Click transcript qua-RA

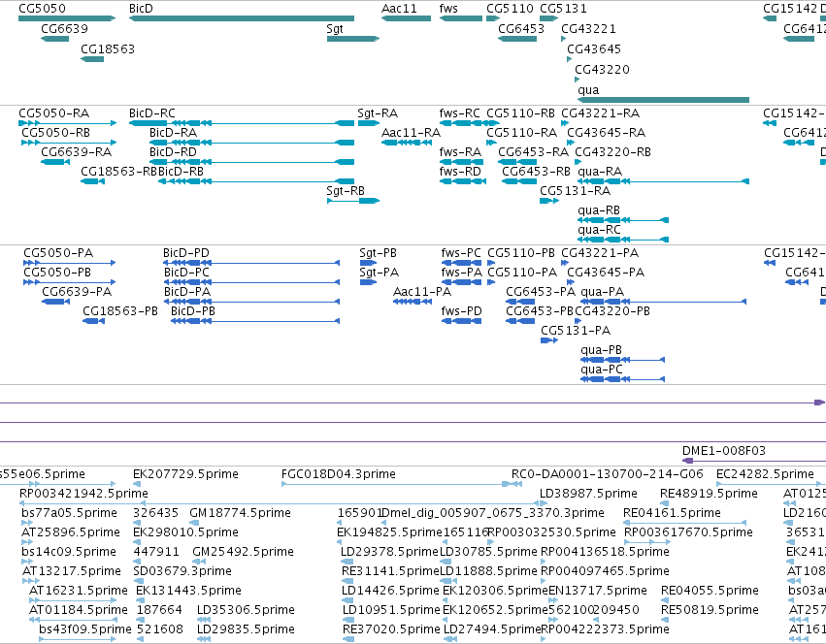click(x=663, y=181)
